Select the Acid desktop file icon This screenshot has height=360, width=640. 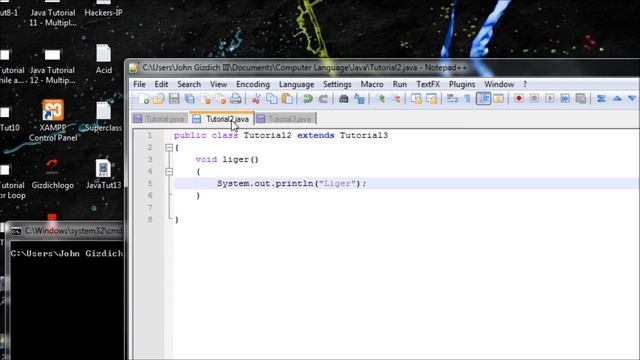pyautogui.click(x=104, y=60)
